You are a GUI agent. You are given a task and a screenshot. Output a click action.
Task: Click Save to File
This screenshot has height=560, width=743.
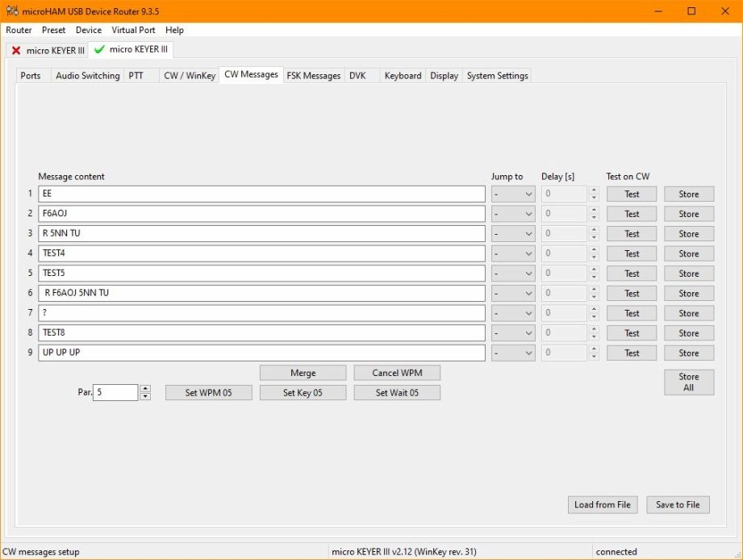pos(677,504)
